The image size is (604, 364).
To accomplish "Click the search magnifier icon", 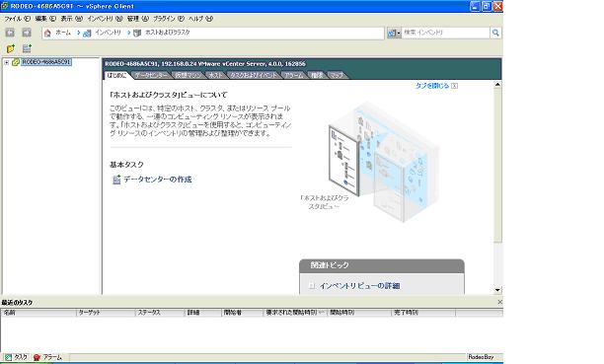I will (495, 33).
